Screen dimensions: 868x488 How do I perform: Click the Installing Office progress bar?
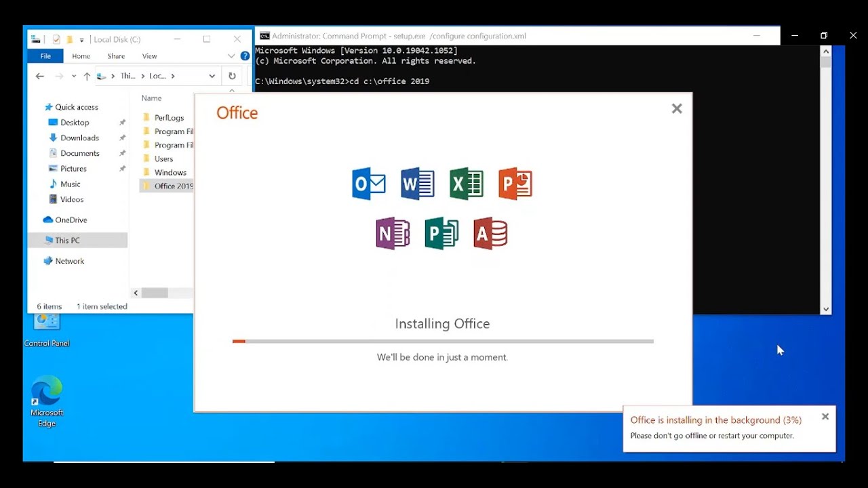(443, 342)
